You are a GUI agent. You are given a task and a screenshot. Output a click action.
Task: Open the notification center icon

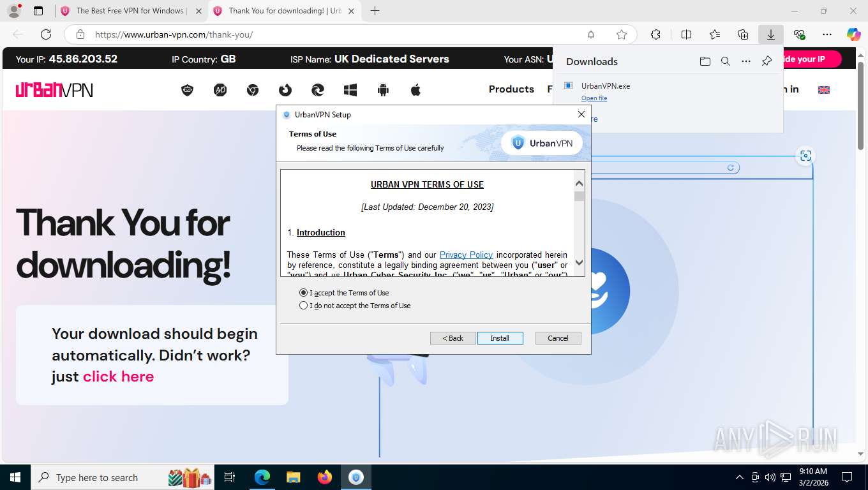847,477
